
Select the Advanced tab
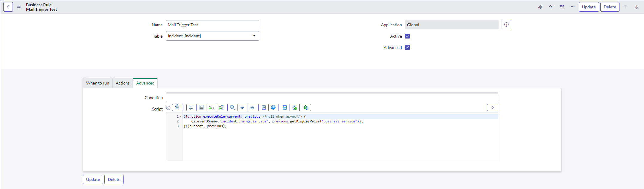pyautogui.click(x=145, y=83)
